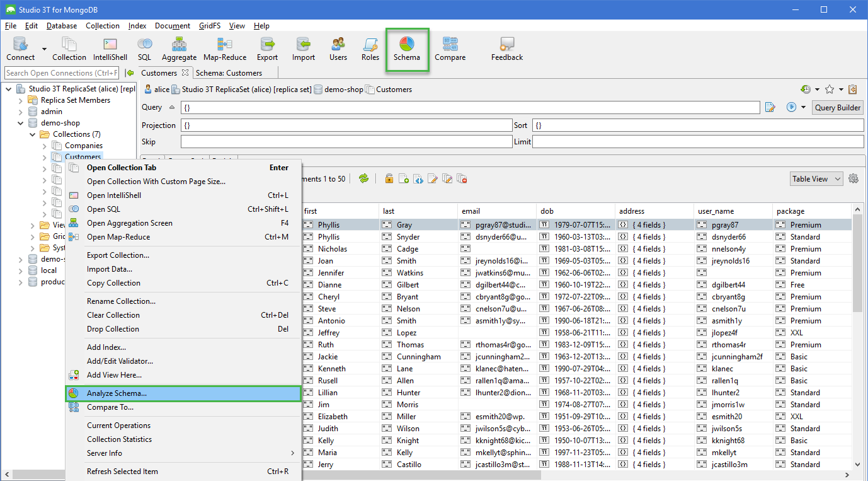Open the Roles manager

(x=370, y=49)
